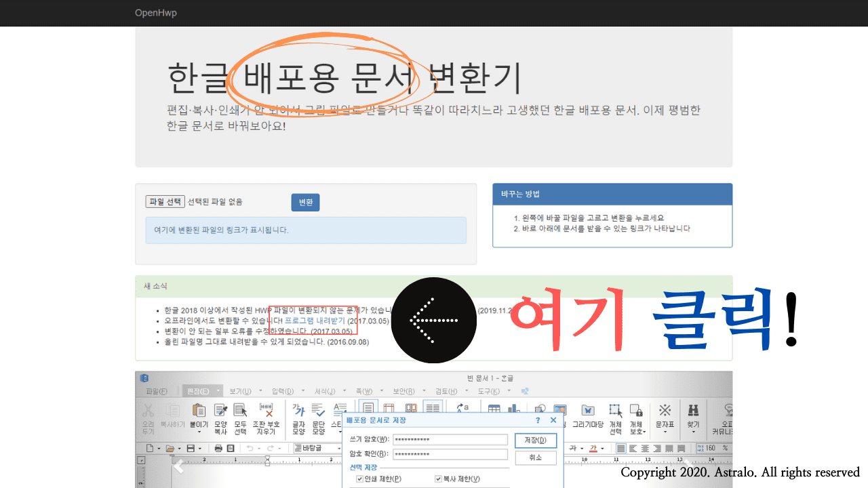Click the save floppy disk icon
868x488 pixels.
tap(191, 448)
